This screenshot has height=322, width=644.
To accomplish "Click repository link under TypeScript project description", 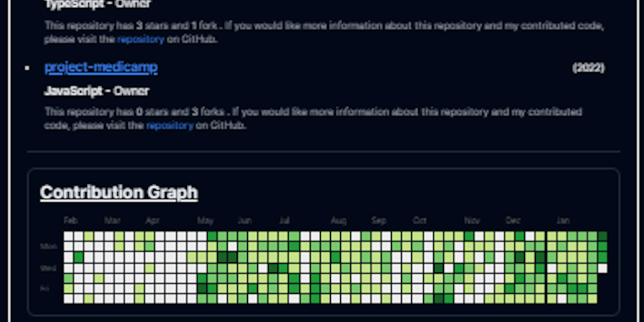I will pyautogui.click(x=140, y=39).
